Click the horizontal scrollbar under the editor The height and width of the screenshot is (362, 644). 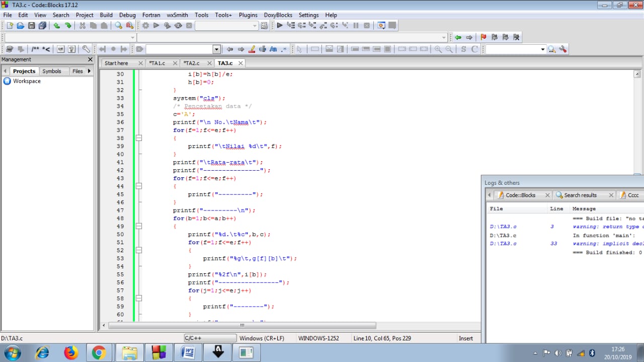tap(242, 326)
